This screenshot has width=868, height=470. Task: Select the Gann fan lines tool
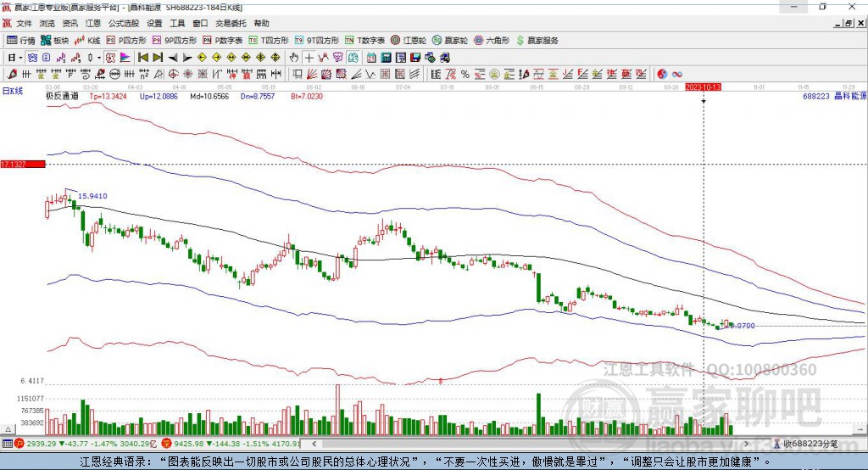click(x=312, y=74)
